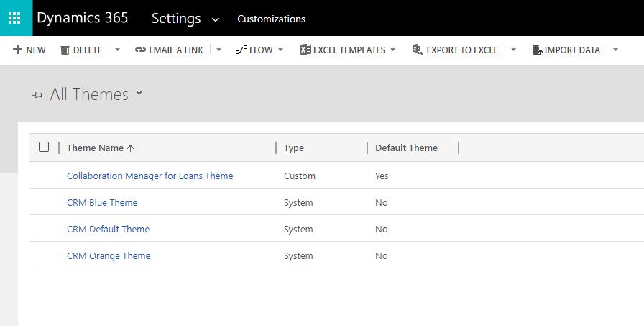The image size is (644, 326).
Task: Expand the chevron next to All Themes
Action: pyautogui.click(x=139, y=93)
